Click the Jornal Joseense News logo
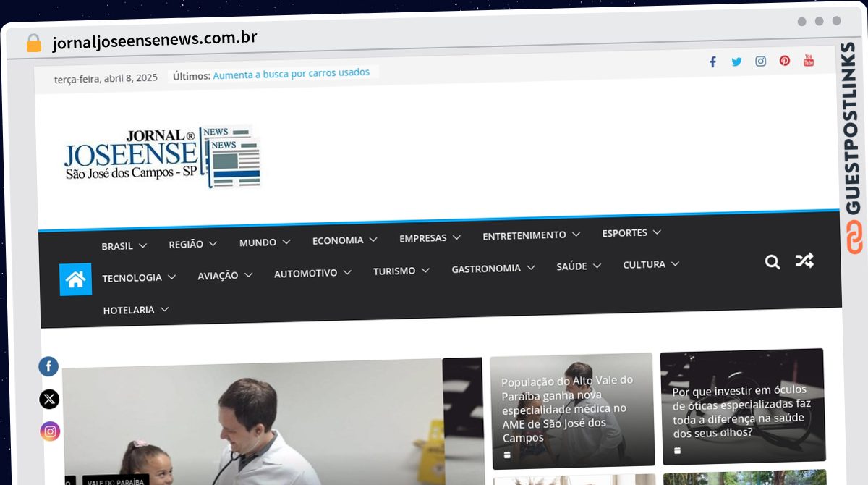This screenshot has height=485, width=868. 162,156
